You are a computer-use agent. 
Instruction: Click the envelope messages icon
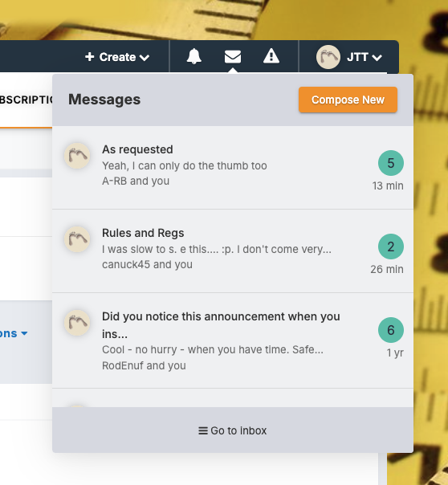pyautogui.click(x=233, y=56)
